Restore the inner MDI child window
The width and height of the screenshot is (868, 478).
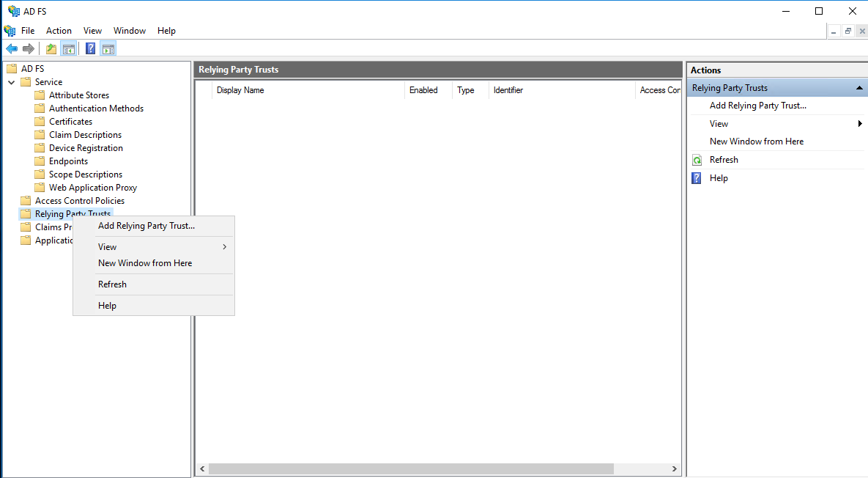847,32
